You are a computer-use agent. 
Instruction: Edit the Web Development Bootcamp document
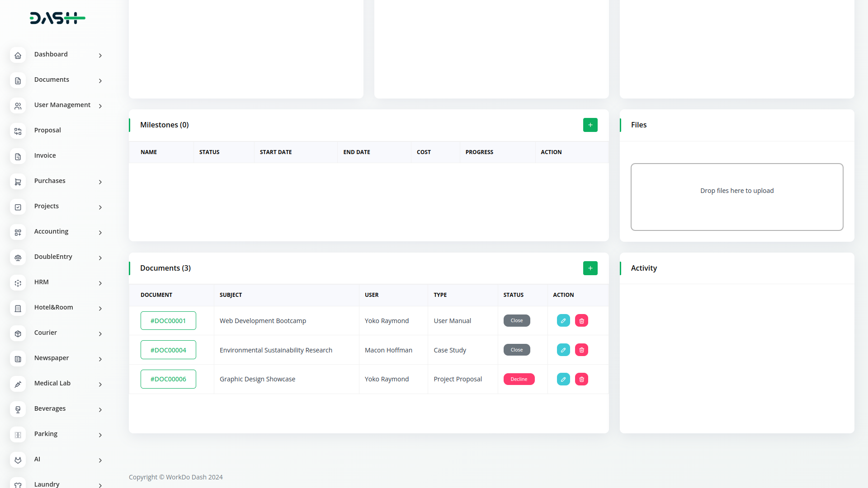pos(563,321)
